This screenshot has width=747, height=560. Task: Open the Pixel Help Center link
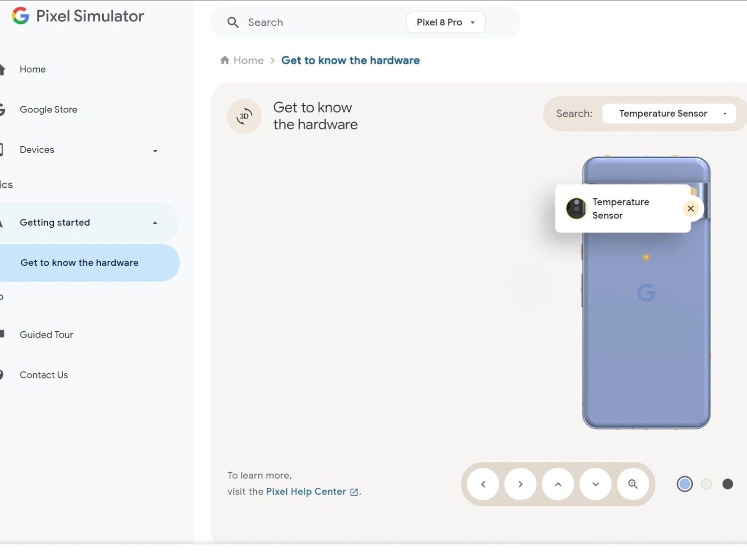click(306, 491)
